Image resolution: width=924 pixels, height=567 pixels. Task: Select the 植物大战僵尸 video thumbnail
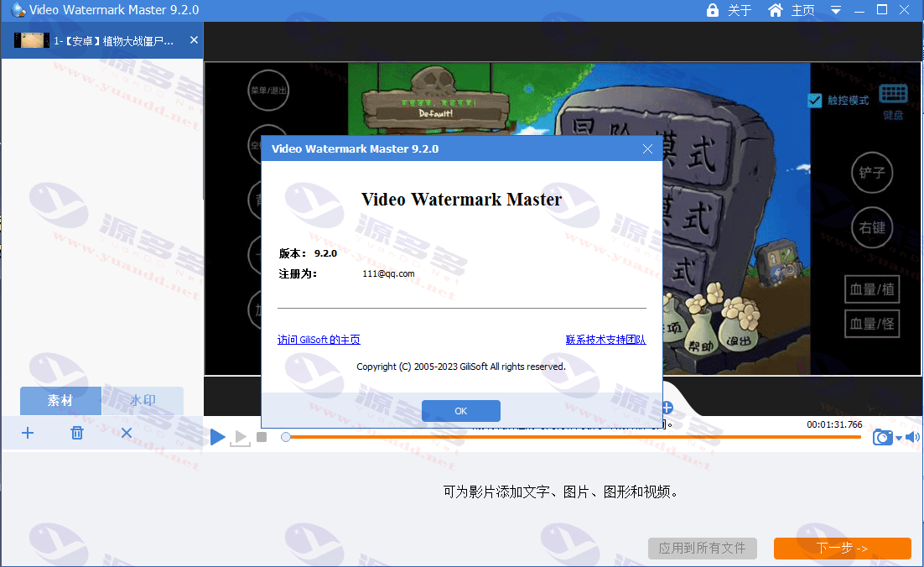click(x=32, y=40)
